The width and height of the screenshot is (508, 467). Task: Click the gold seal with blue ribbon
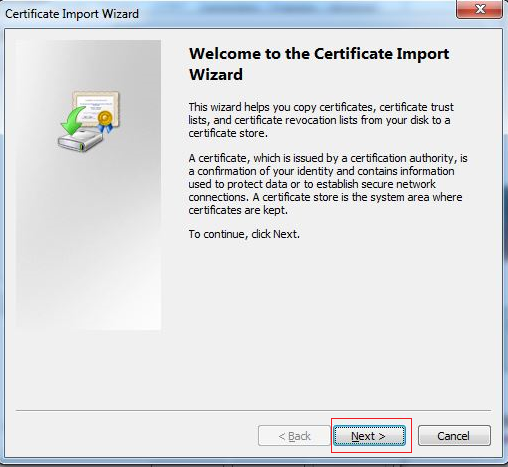105,121
